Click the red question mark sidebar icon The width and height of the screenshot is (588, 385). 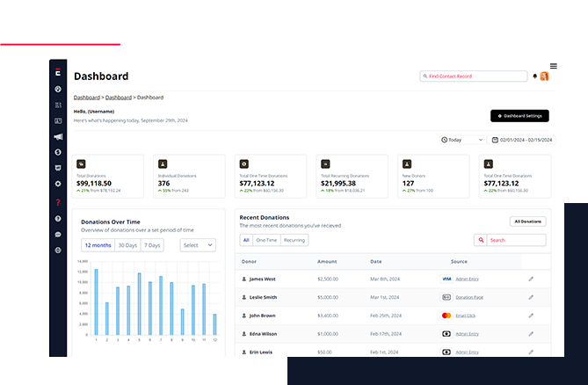tap(58, 202)
